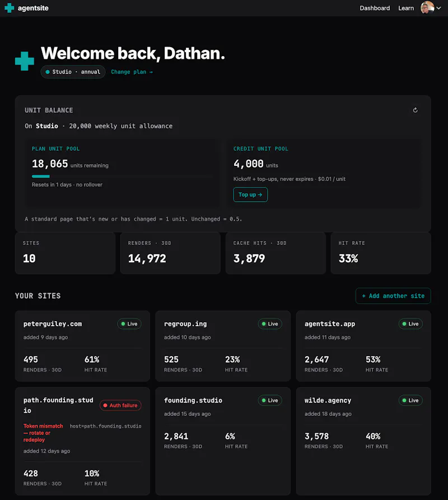Click the Unit Balance heading
This screenshot has width=448, height=500.
(x=49, y=110)
